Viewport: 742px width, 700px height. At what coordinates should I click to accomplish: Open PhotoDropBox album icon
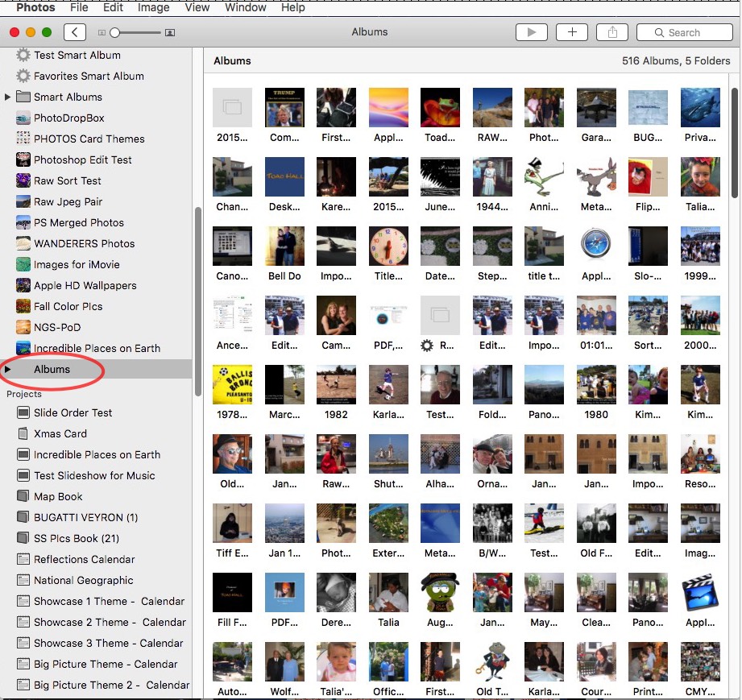pyautogui.click(x=23, y=118)
